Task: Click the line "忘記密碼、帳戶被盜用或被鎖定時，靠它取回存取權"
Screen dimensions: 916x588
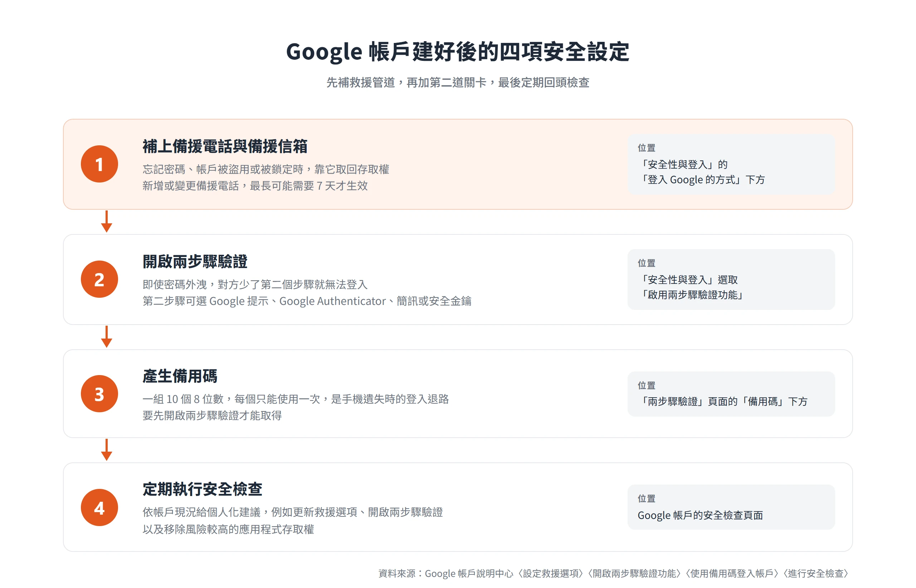Action: [x=265, y=169]
